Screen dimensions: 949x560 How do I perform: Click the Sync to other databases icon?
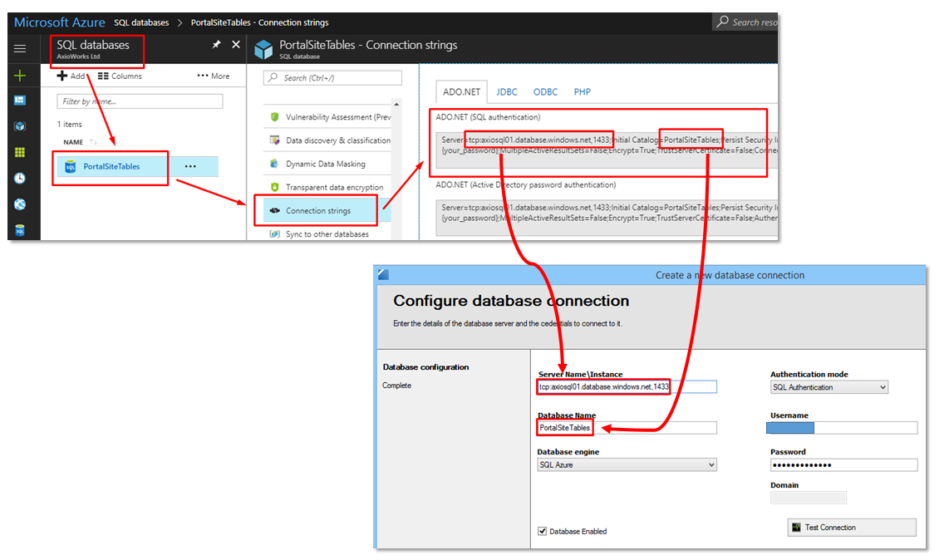coord(275,233)
